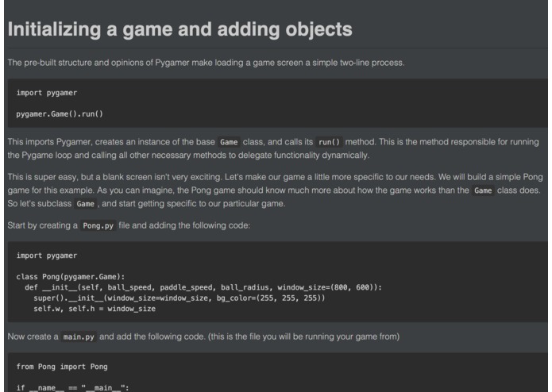Click inline 'Game' code after 'So let's subclass'

tap(85, 204)
